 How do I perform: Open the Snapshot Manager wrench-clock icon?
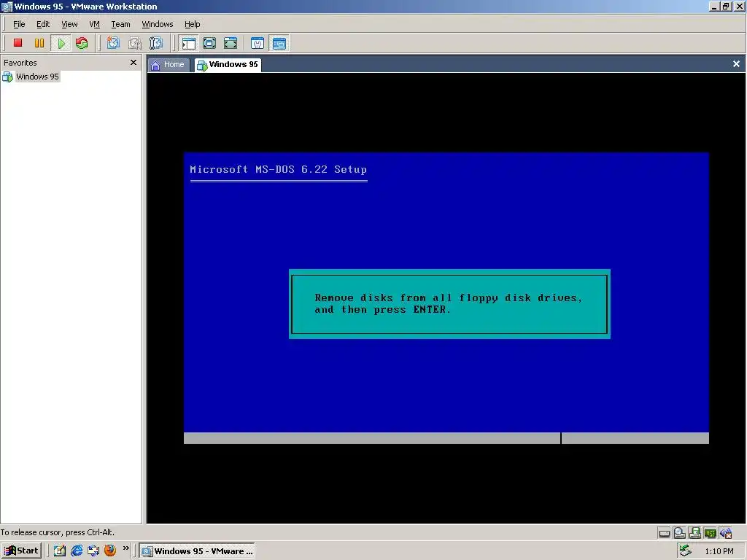pyautogui.click(x=156, y=43)
